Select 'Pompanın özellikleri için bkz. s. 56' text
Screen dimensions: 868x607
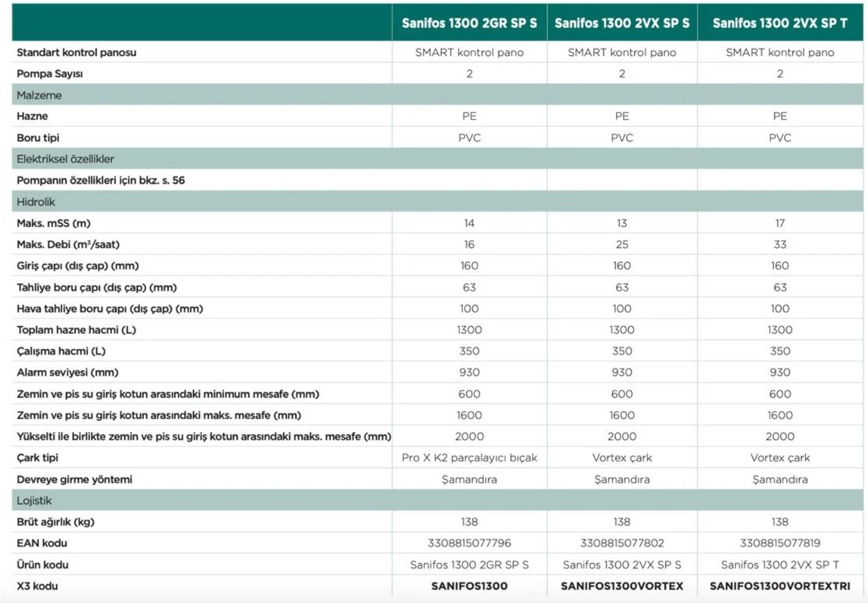101,180
